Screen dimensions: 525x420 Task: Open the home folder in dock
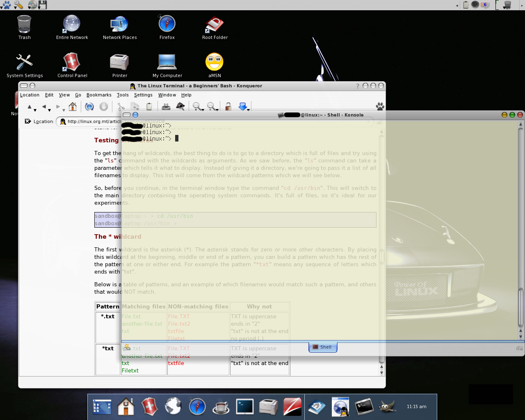(126, 407)
